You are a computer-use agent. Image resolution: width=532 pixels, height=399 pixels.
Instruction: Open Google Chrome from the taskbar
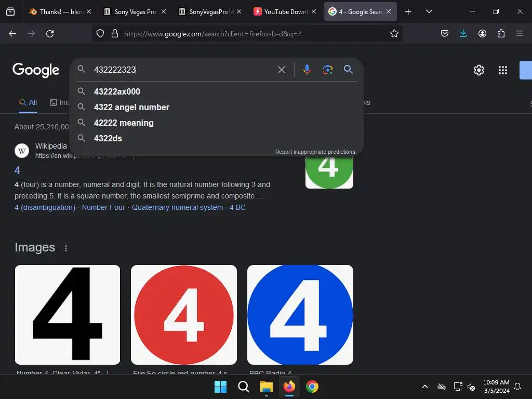click(x=312, y=387)
